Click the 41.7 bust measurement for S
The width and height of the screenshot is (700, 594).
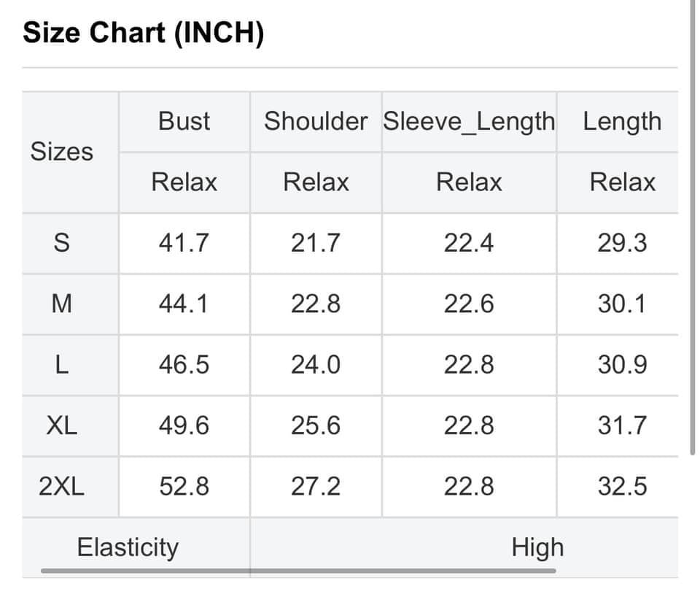[x=184, y=243]
